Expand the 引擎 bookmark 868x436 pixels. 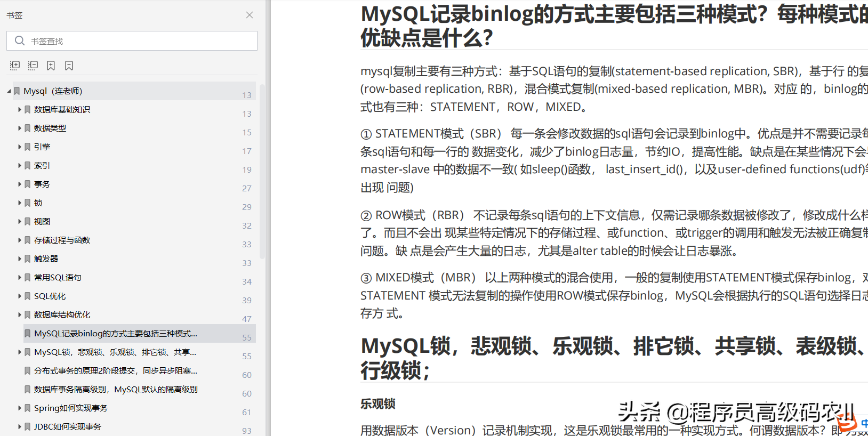20,147
